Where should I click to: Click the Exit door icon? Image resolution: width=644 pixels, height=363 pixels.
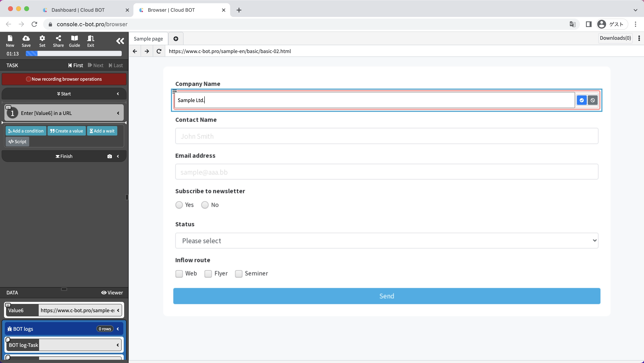point(90,41)
